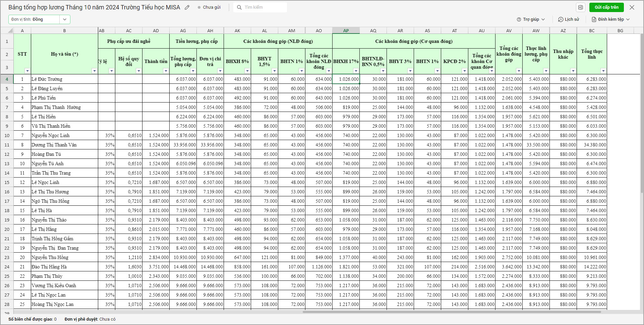Open filter on BHXH 8% column
644x325 pixels.
point(247,71)
